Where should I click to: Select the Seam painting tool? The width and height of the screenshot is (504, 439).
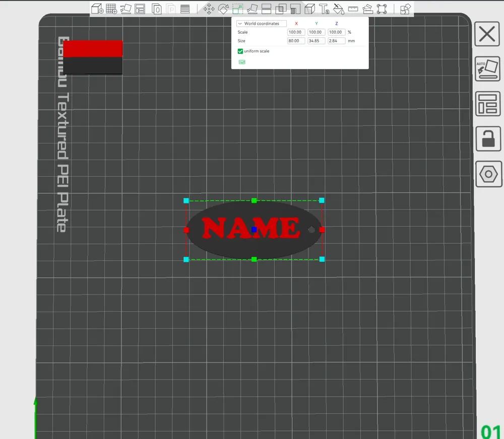[x=309, y=9]
